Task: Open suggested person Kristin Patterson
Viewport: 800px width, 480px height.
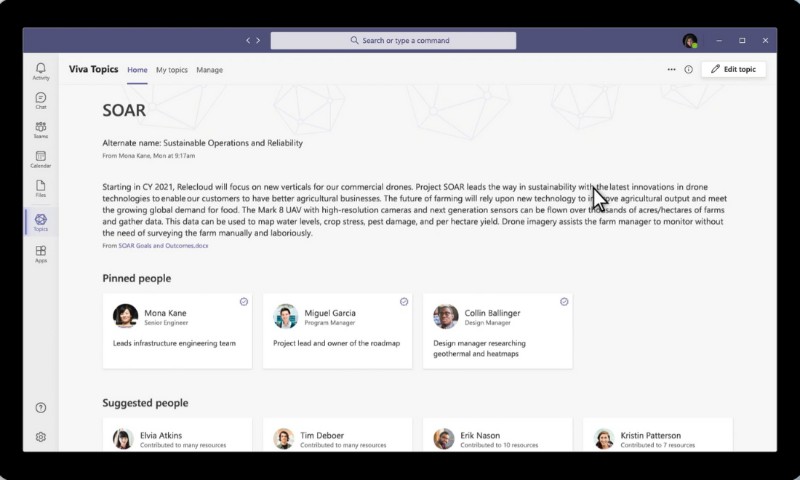Action: tap(658, 435)
